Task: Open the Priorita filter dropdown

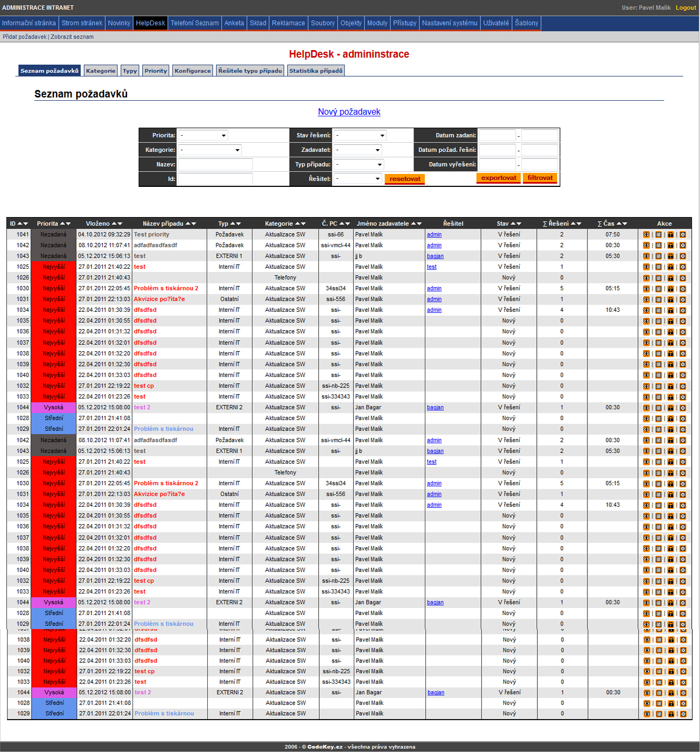Action: tap(203, 135)
